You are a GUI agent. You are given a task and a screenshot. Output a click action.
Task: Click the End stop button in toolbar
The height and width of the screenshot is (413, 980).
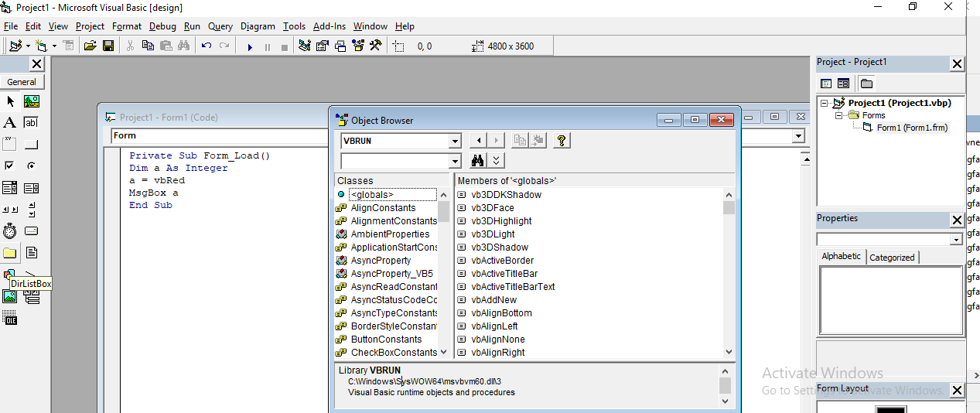coord(285,47)
